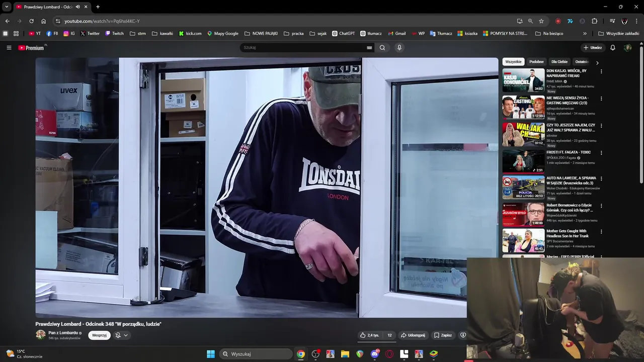Open options menu for CZY TO JESZCZE NAJEM video

[x=601, y=126]
